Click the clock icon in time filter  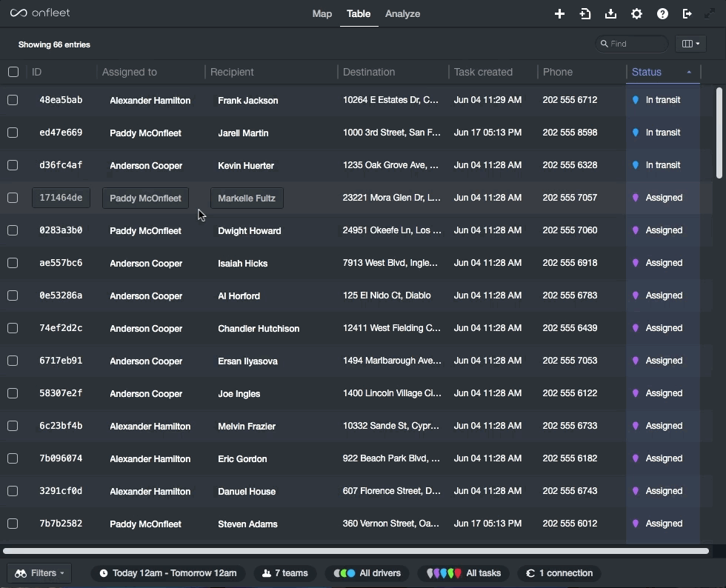(104, 573)
